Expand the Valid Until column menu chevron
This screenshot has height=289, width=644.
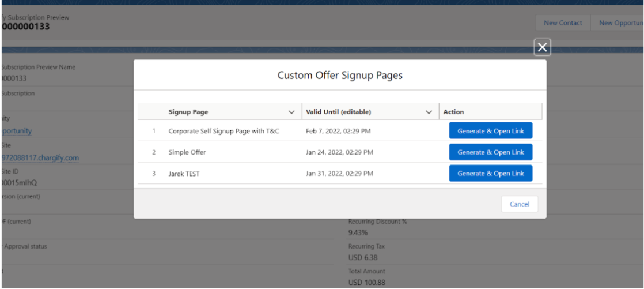click(x=428, y=112)
